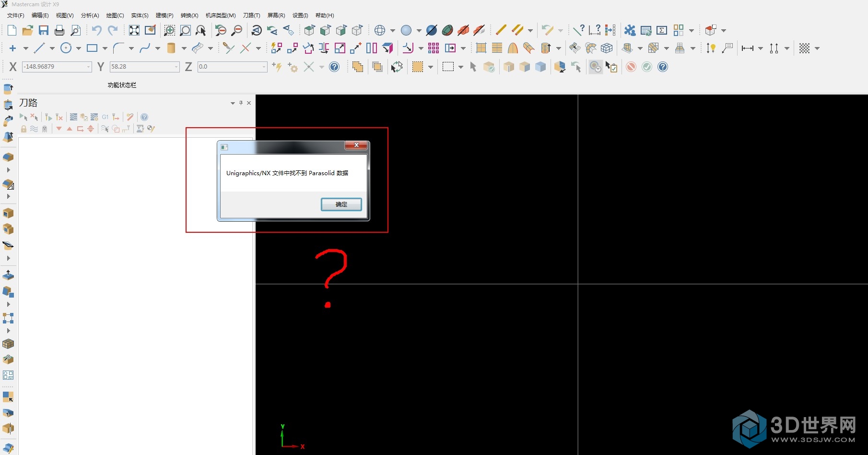The height and width of the screenshot is (455, 868).
Task: Expand the dropdown next to Create circle tool
Action: tap(79, 48)
